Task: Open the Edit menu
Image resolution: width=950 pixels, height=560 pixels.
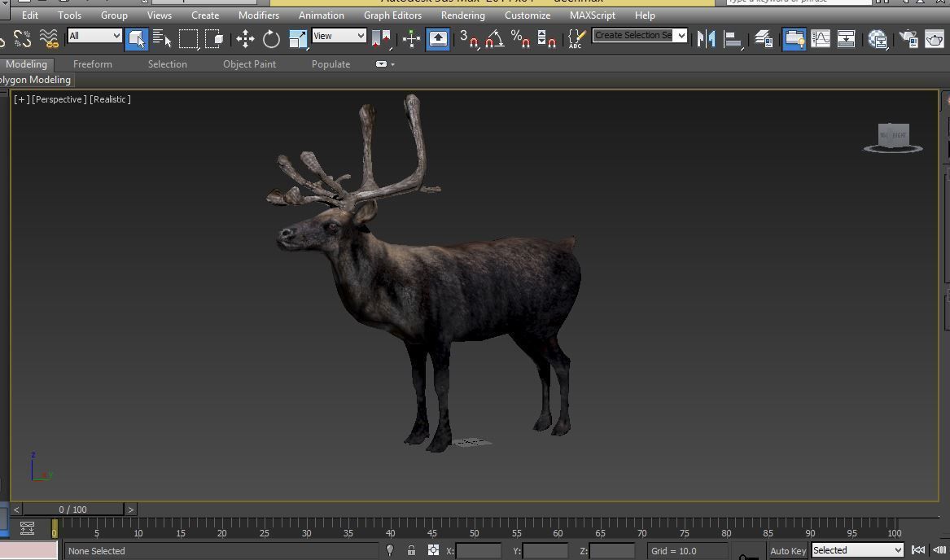Action: [29, 15]
